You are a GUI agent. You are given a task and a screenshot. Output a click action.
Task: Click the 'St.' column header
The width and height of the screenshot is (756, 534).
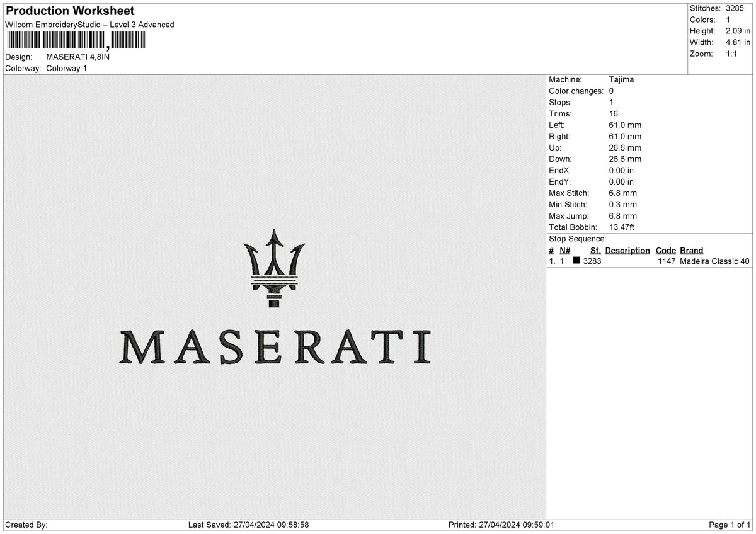pos(595,250)
